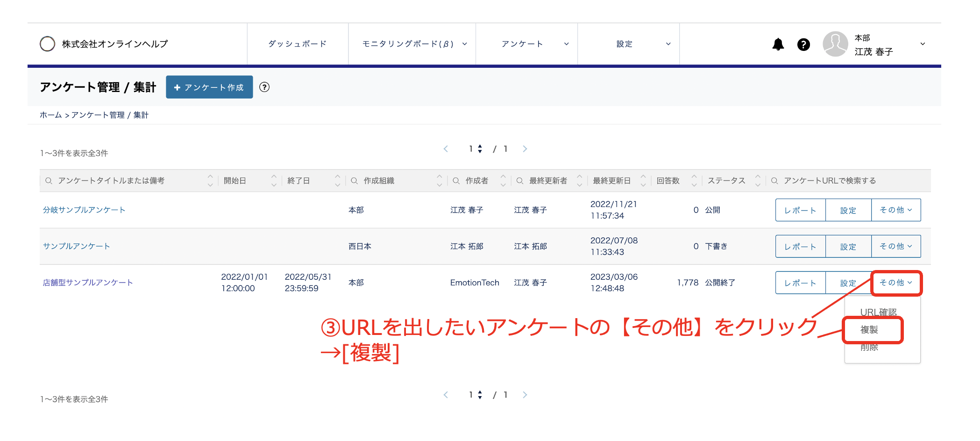This screenshot has width=980, height=441.
Task: Expand モニタリングボード(β) menu
Action: click(412, 44)
